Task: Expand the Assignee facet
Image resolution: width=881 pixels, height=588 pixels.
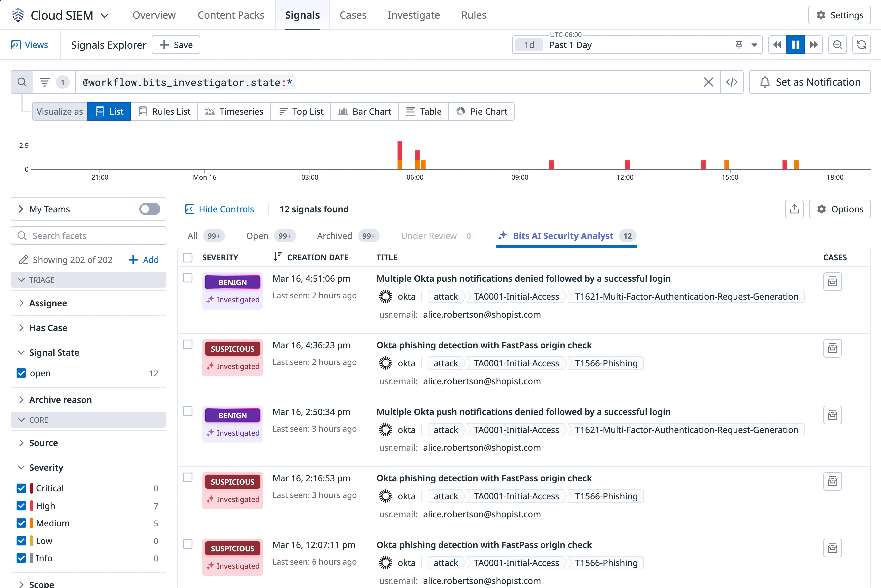Action: [x=48, y=303]
